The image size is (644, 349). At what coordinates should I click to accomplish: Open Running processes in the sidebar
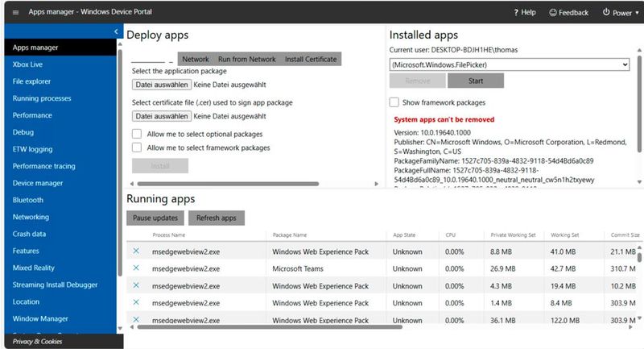tap(60, 98)
